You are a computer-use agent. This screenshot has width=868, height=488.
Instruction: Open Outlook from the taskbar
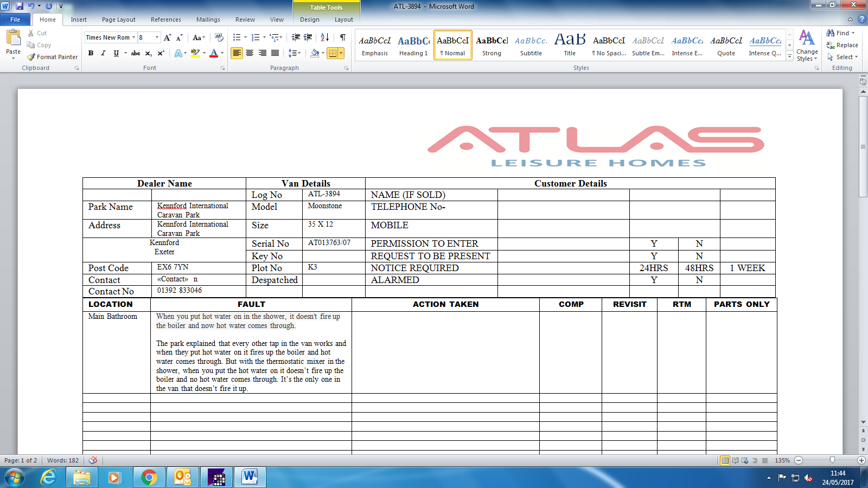[182, 478]
